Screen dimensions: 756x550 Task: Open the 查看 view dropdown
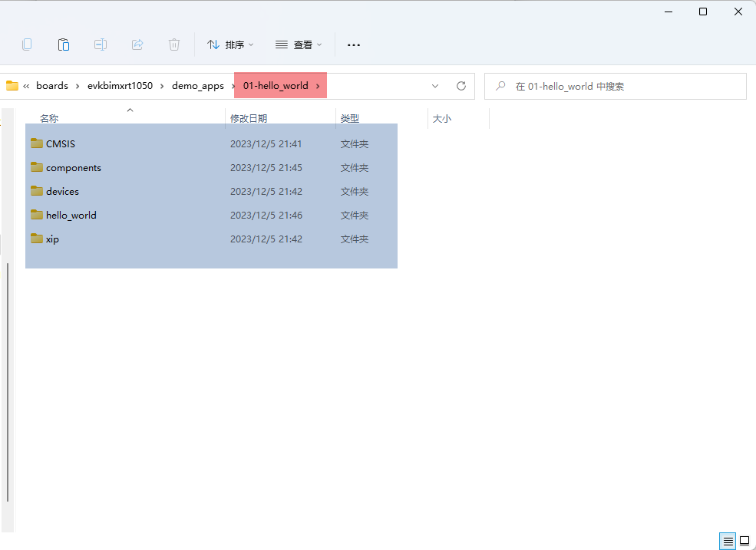(x=299, y=44)
